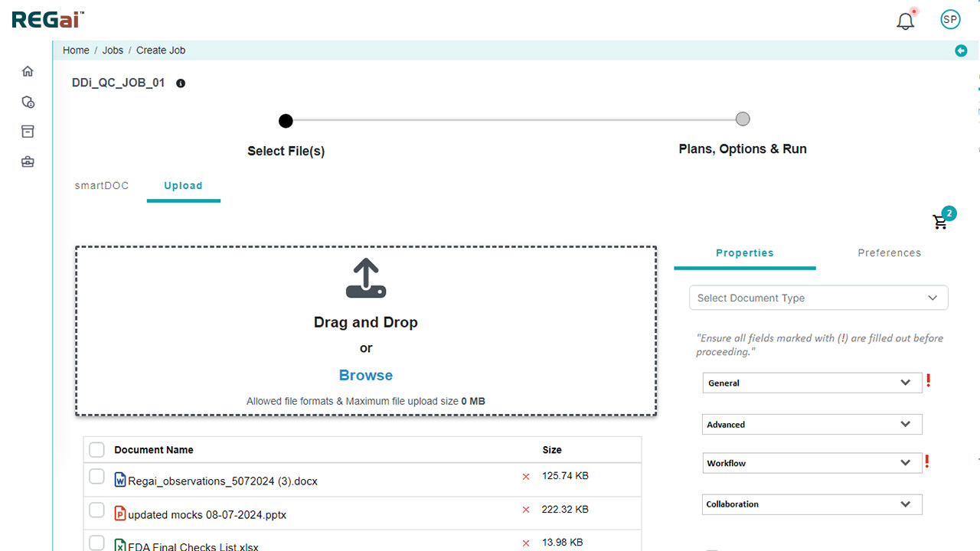Switch to the smartDOC tab

coord(102,186)
